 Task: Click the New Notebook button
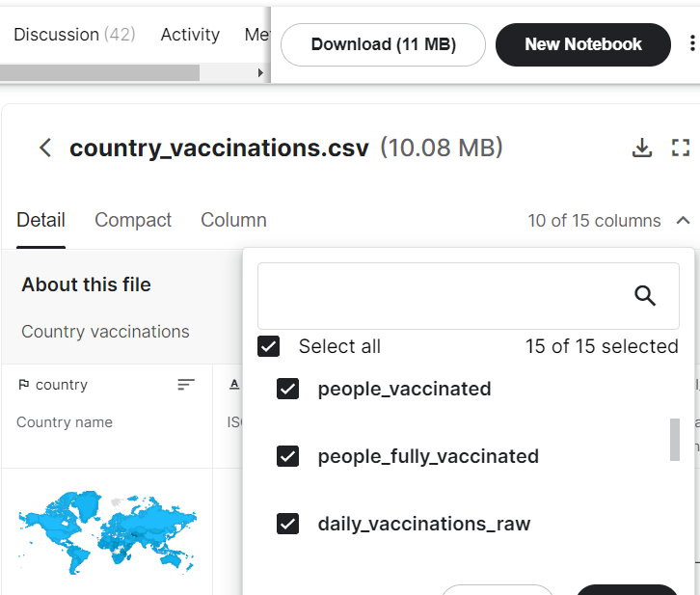click(582, 44)
